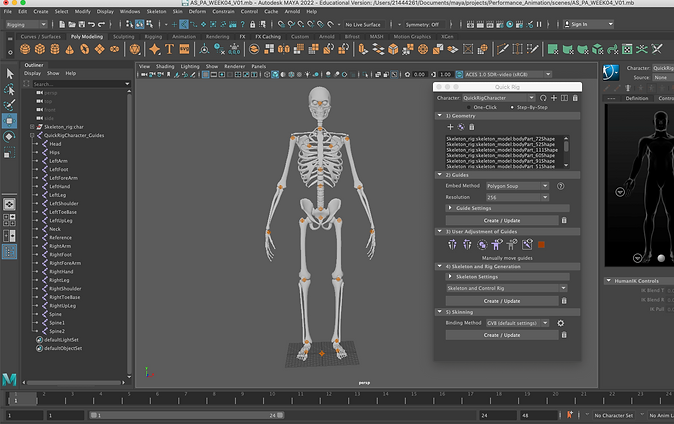Image resolution: width=674 pixels, height=424 pixels.
Task: Select the Step-By-Step radio option
Action: pos(512,107)
